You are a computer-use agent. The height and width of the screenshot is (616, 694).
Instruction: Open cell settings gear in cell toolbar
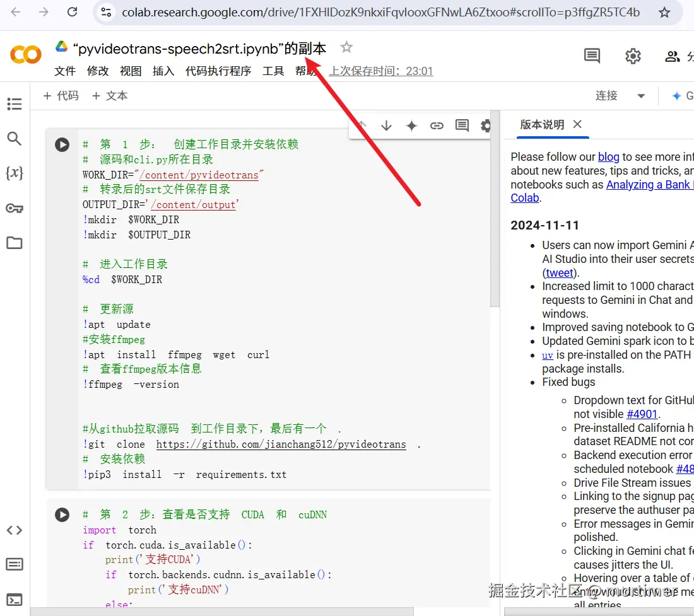coord(486,125)
